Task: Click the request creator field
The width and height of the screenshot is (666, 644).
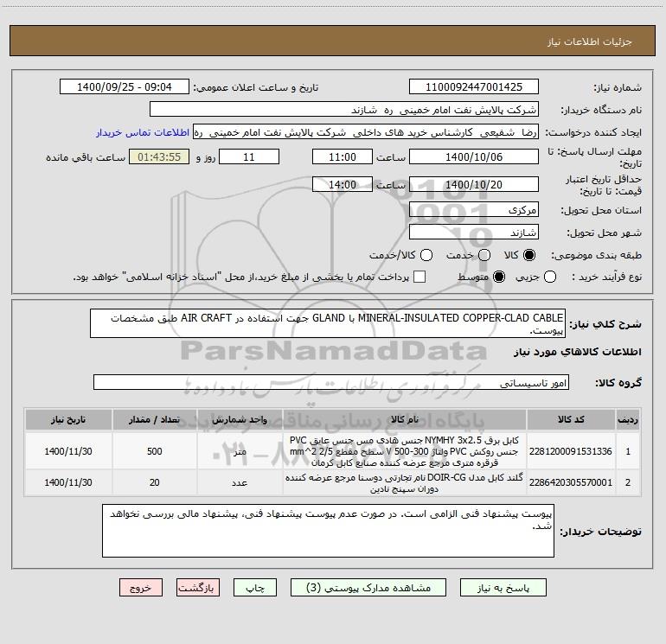Action: point(366,131)
